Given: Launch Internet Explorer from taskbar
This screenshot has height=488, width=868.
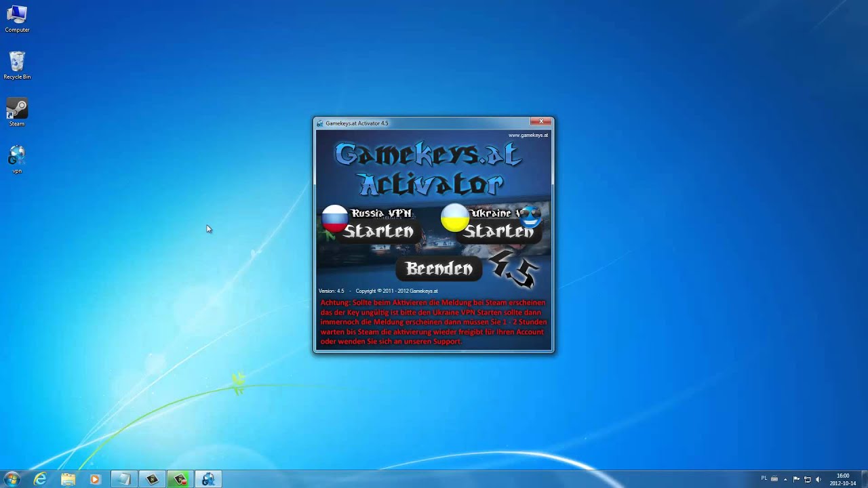Looking at the screenshot, I should (41, 479).
